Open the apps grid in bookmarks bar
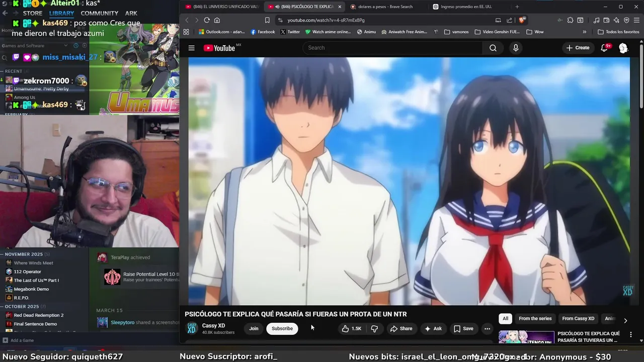This screenshot has height=362, width=644. 186,32
